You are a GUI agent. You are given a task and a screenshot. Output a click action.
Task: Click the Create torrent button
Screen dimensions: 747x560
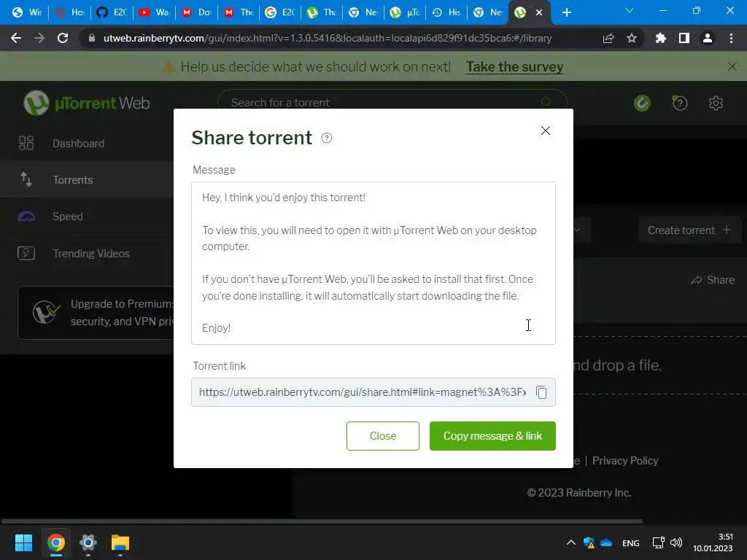click(689, 230)
